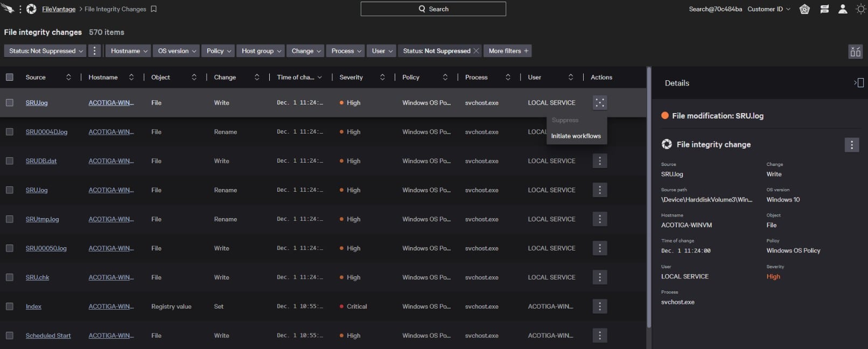The height and width of the screenshot is (349, 868).
Task: Click the FileVantage app icon
Action: (x=31, y=9)
